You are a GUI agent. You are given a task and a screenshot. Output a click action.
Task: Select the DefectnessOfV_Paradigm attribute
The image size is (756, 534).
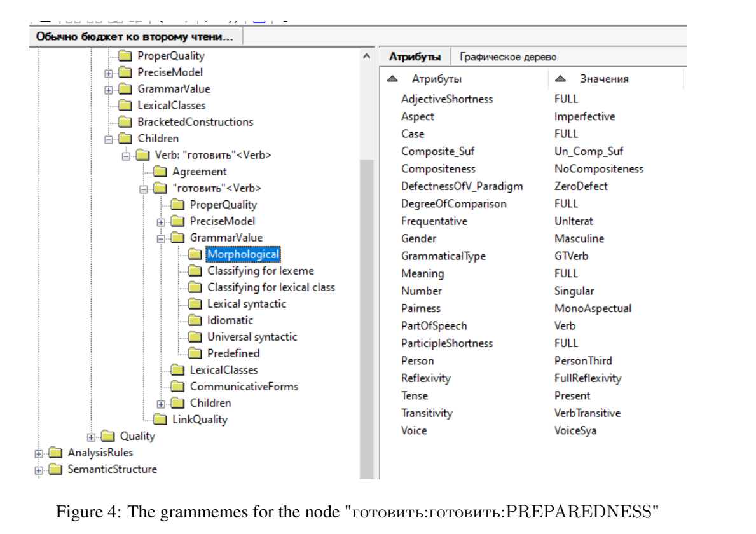(462, 186)
